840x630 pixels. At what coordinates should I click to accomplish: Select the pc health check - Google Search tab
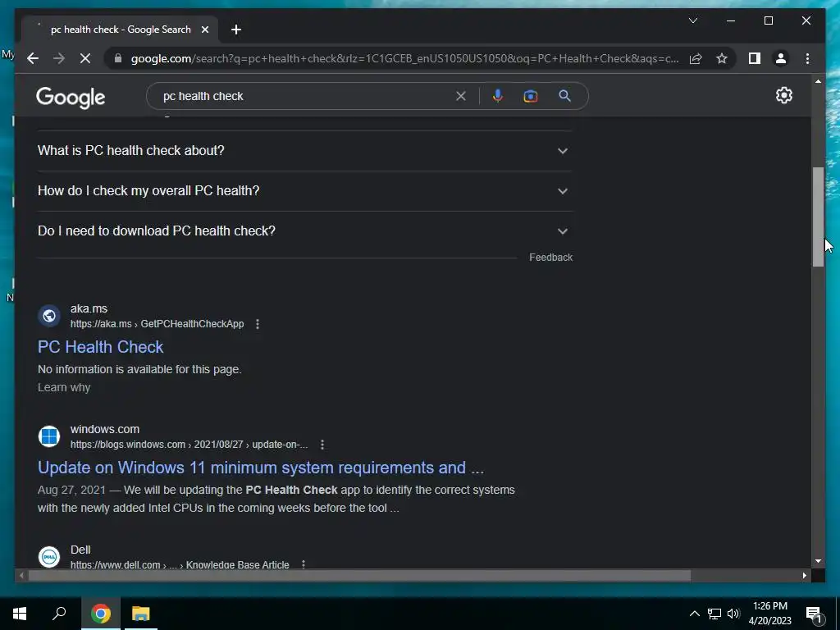click(x=120, y=30)
